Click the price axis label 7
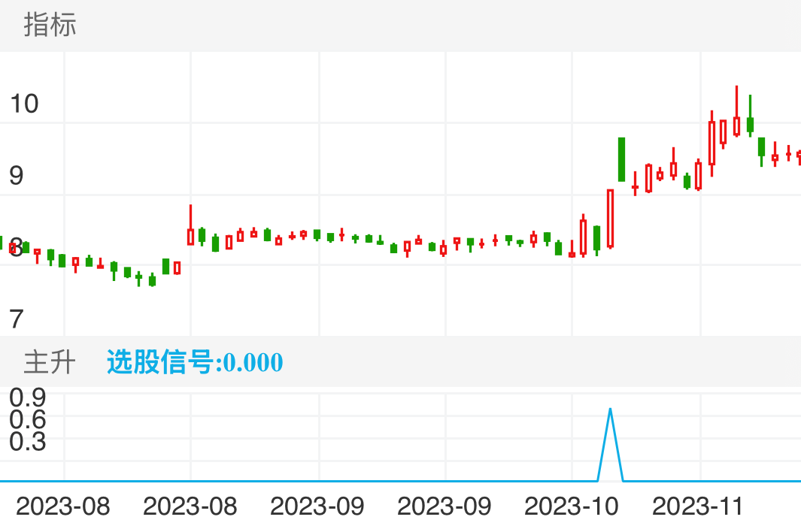The width and height of the screenshot is (801, 532). pos(17,319)
